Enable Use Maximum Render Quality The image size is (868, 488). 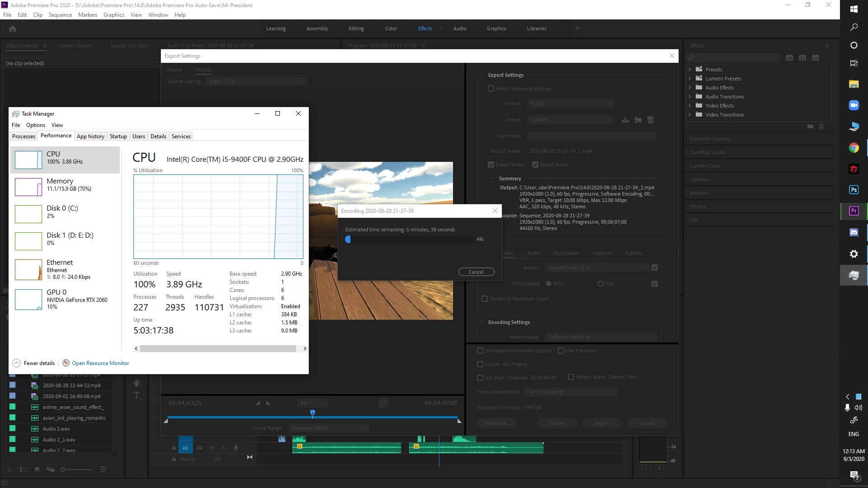click(480, 351)
